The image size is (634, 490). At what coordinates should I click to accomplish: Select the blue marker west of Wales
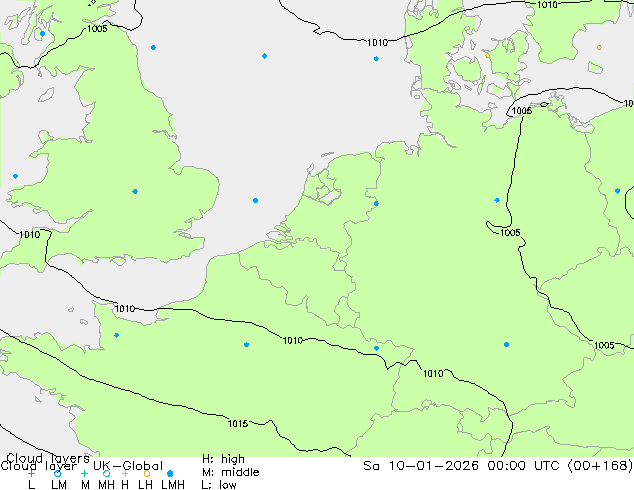[15, 176]
